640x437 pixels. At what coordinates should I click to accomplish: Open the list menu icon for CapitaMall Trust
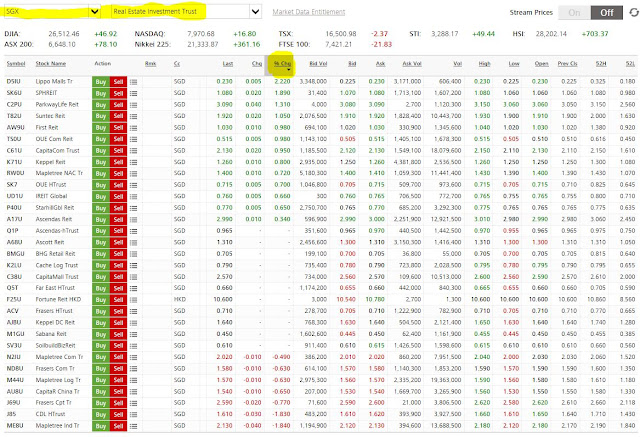(133, 277)
